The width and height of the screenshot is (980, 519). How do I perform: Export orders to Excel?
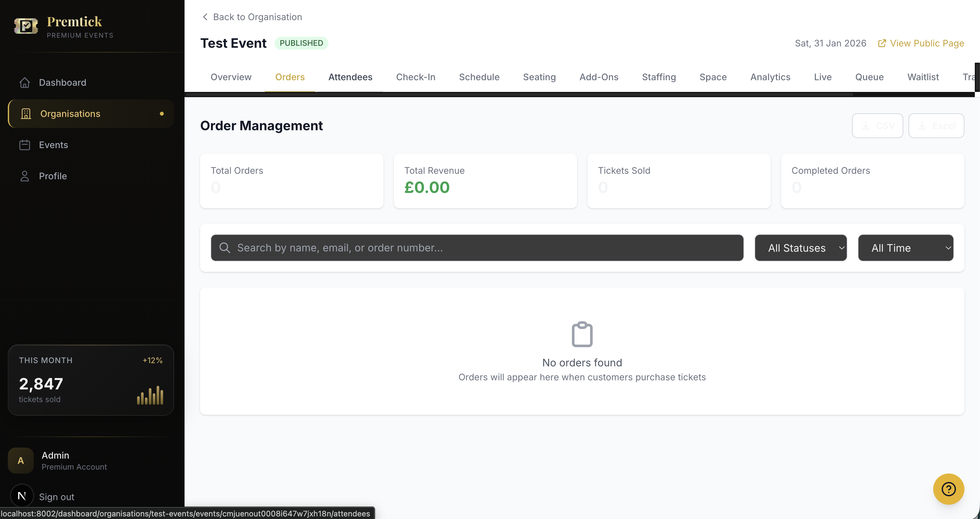[936, 126]
